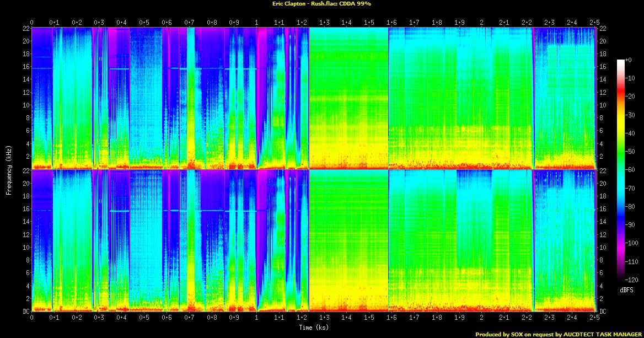
Task: Click the 22 kHz label at the top right axis
Action: pyautogui.click(x=603, y=29)
